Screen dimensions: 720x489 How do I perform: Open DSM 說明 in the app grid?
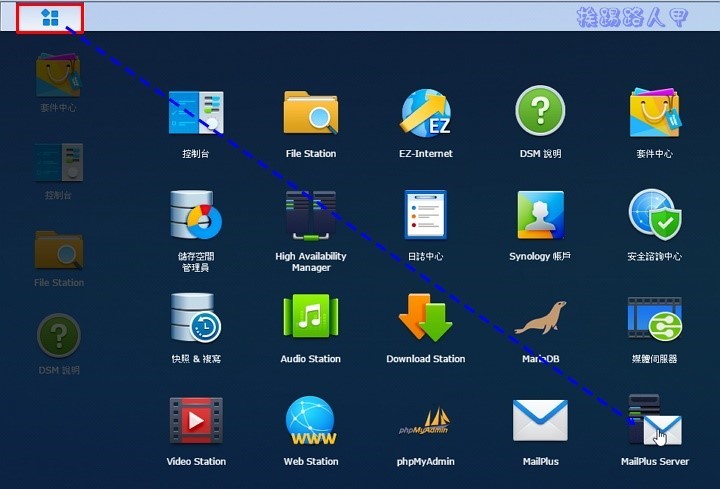pos(540,111)
